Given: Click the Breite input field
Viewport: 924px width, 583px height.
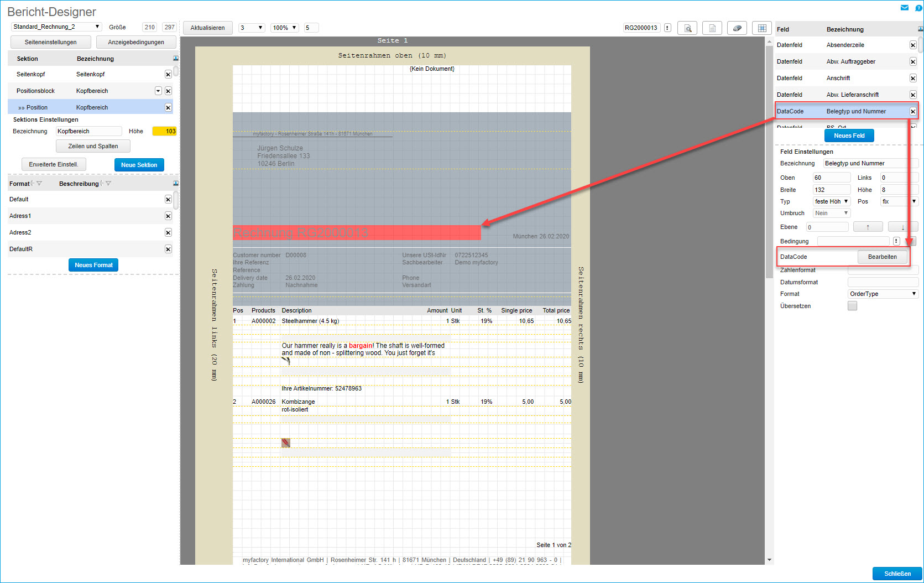Looking at the screenshot, I should tap(832, 190).
